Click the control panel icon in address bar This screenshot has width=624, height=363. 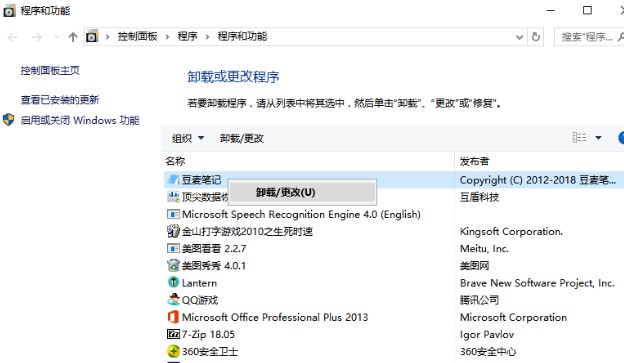[x=92, y=37]
